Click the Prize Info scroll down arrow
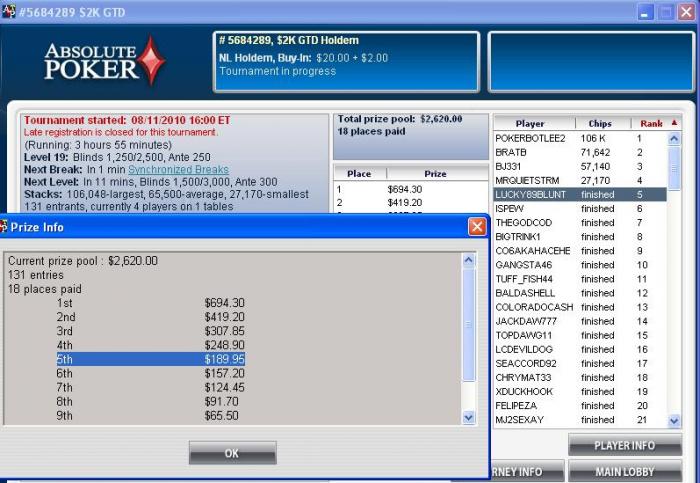The height and width of the screenshot is (483, 700). [469, 417]
